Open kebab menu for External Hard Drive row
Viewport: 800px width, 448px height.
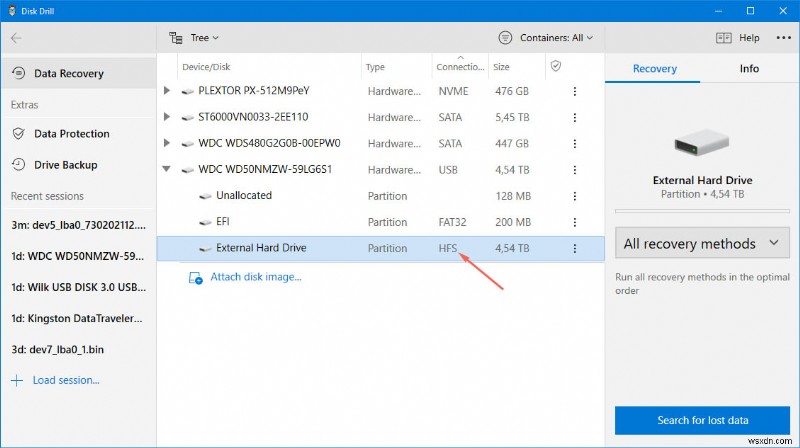coord(574,248)
